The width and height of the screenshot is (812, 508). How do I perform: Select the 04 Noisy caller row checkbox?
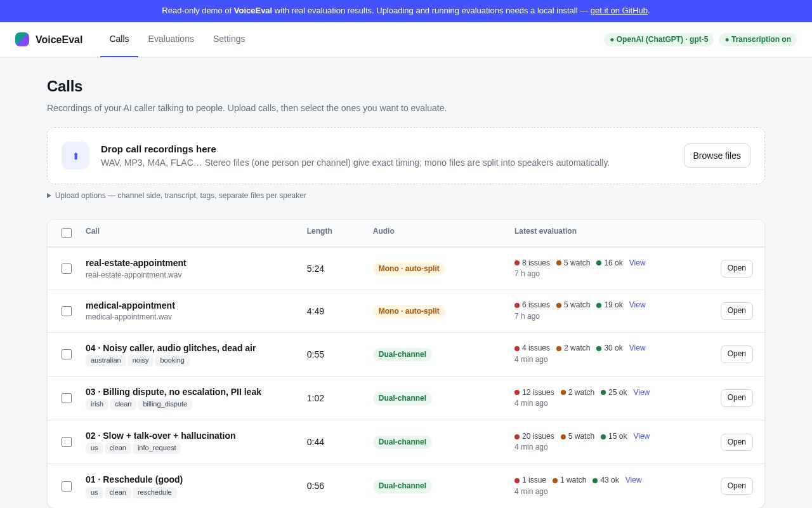[x=67, y=354]
